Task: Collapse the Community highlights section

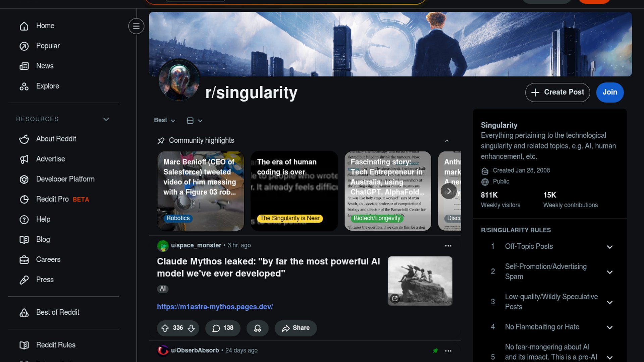Action: 447,141
